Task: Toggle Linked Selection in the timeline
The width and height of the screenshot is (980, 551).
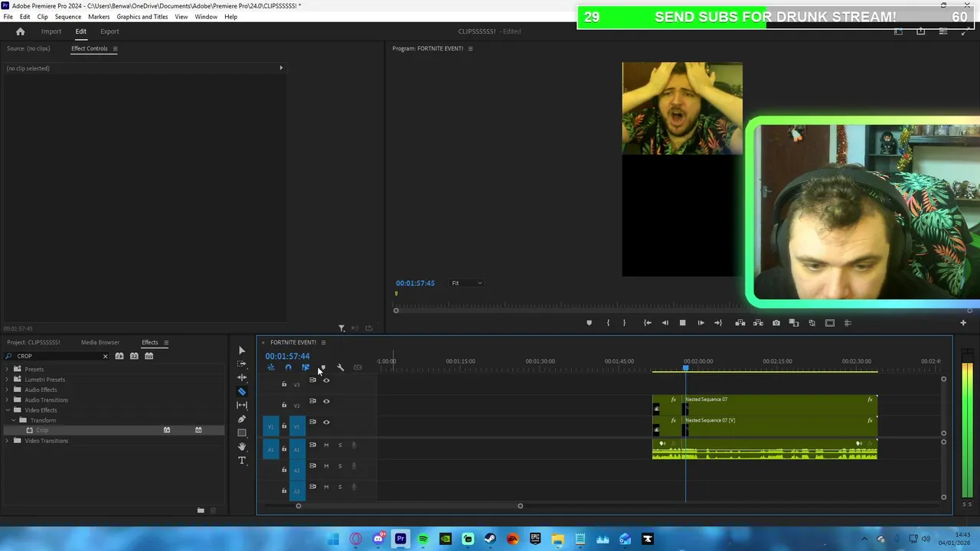Action: click(305, 367)
